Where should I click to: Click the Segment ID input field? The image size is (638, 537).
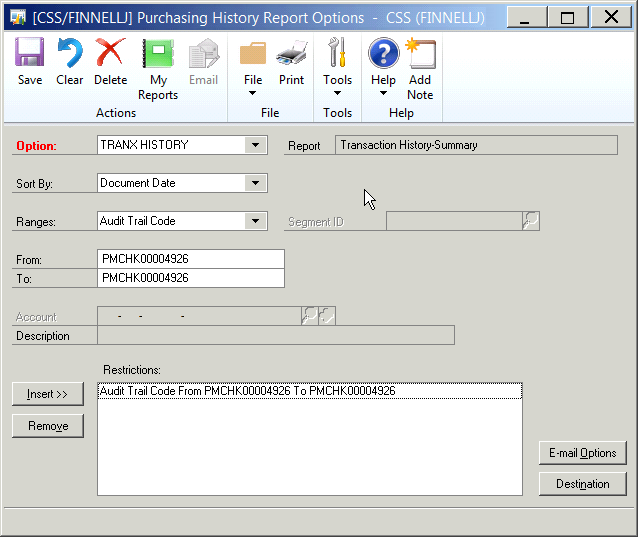pos(454,221)
